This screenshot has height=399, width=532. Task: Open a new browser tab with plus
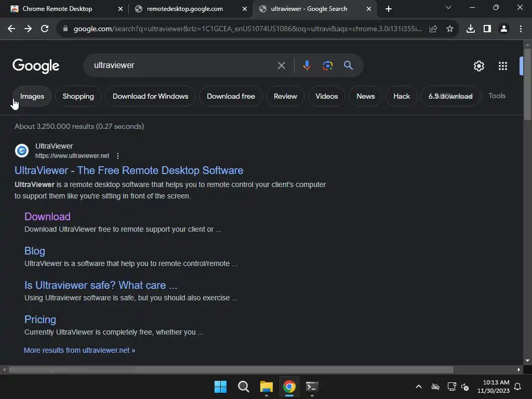click(389, 9)
